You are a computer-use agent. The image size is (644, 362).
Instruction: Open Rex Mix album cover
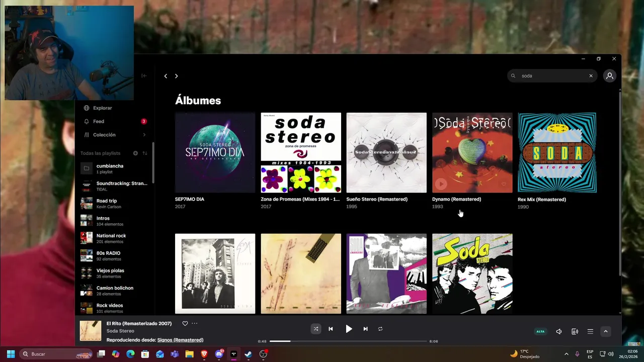(x=557, y=152)
